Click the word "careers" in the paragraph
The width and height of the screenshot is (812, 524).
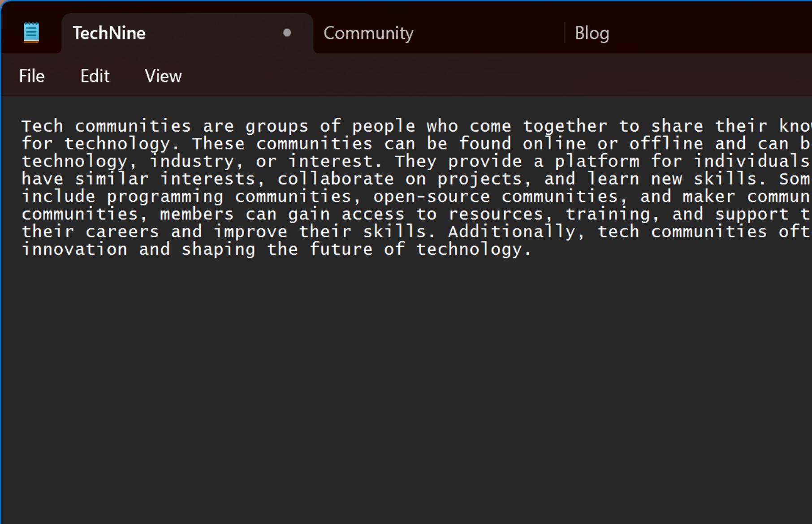point(122,232)
